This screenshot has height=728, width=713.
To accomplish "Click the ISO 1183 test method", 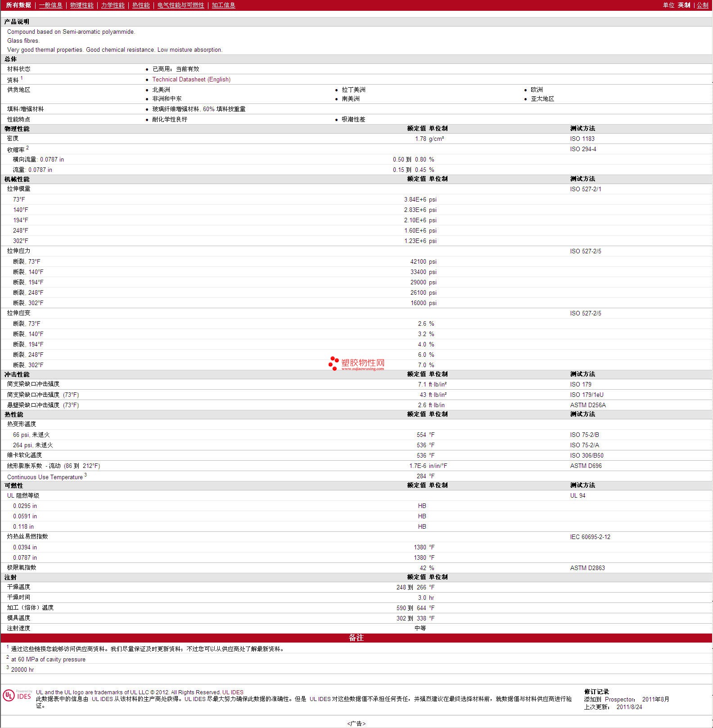I will pyautogui.click(x=582, y=139).
